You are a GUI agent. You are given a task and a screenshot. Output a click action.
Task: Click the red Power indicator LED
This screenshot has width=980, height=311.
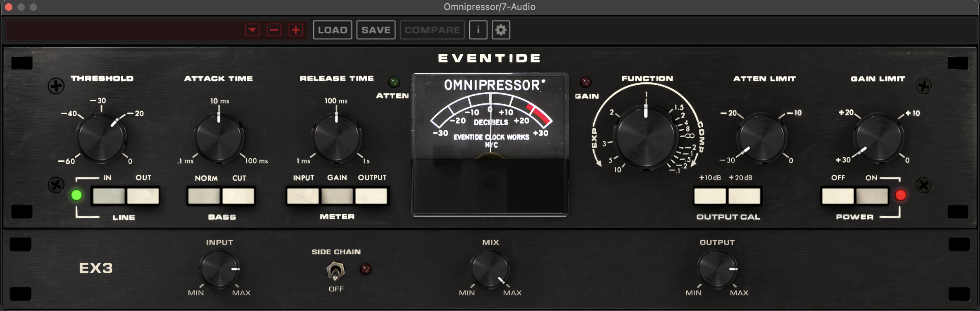click(901, 195)
